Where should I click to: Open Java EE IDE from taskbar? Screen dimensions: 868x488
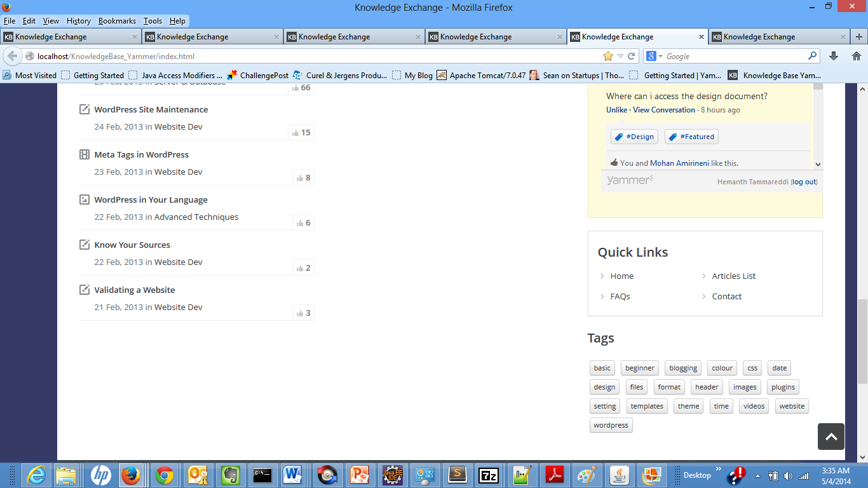pos(393,475)
